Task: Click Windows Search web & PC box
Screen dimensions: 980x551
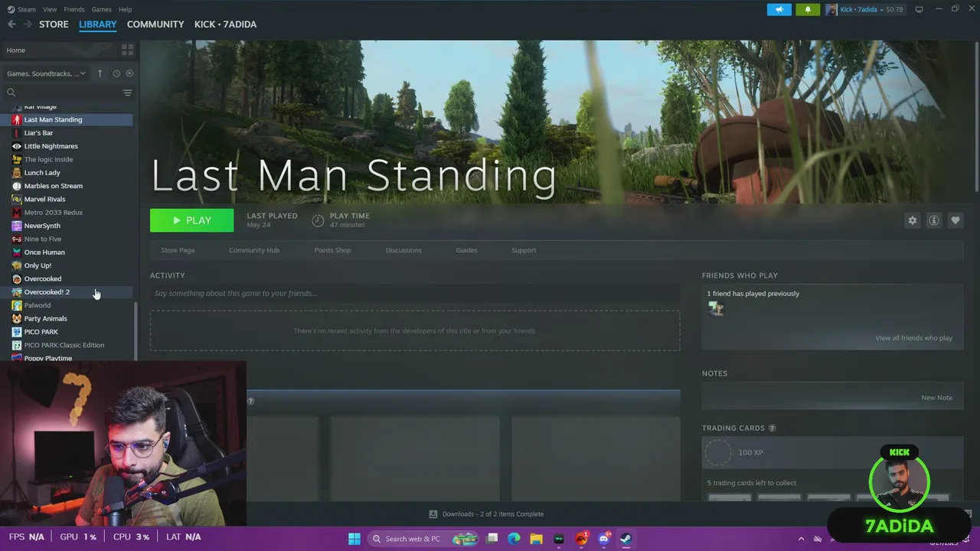Action: [x=423, y=539]
